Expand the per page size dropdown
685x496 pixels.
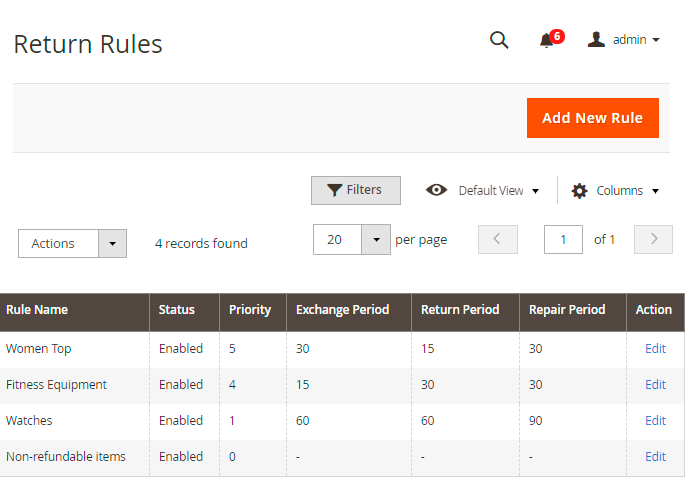click(375, 240)
